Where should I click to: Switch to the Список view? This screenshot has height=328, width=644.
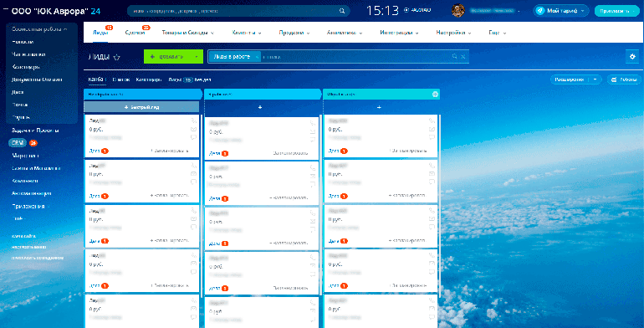point(120,79)
